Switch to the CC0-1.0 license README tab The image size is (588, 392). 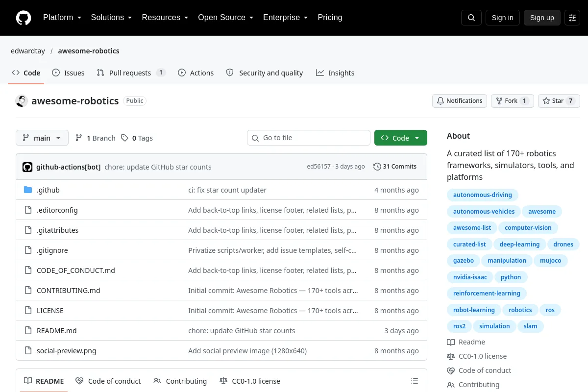pyautogui.click(x=250, y=381)
